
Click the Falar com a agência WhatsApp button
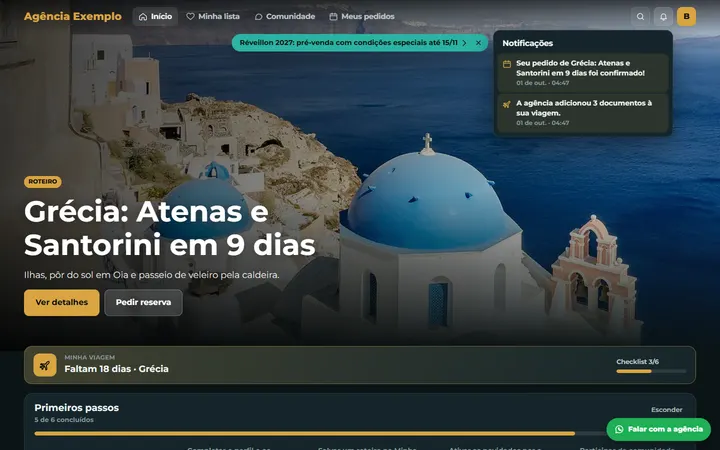pos(658,429)
